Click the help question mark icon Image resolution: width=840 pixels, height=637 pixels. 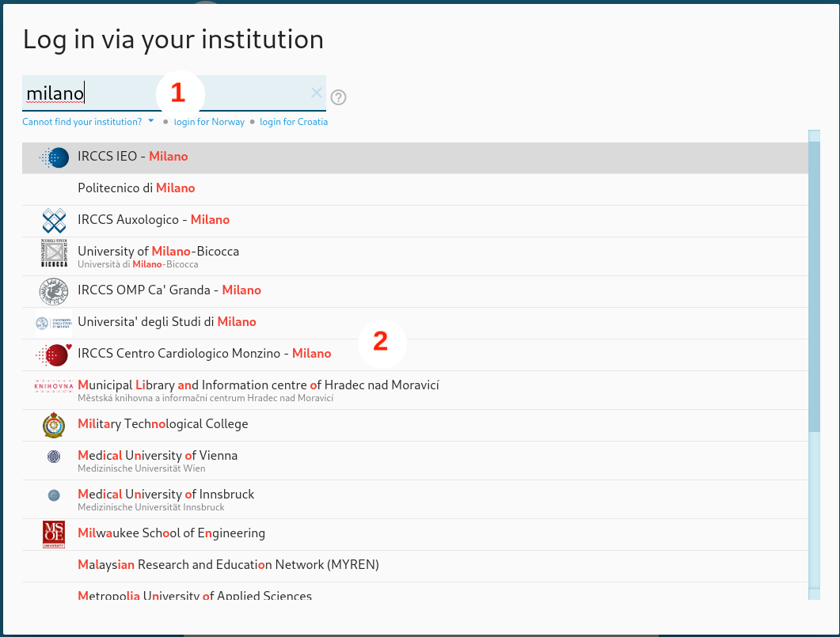[339, 97]
